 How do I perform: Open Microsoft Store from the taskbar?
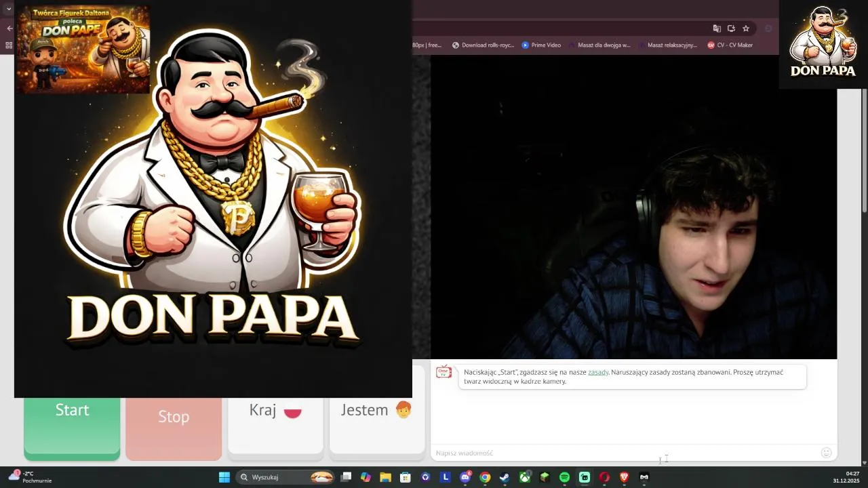click(x=406, y=477)
